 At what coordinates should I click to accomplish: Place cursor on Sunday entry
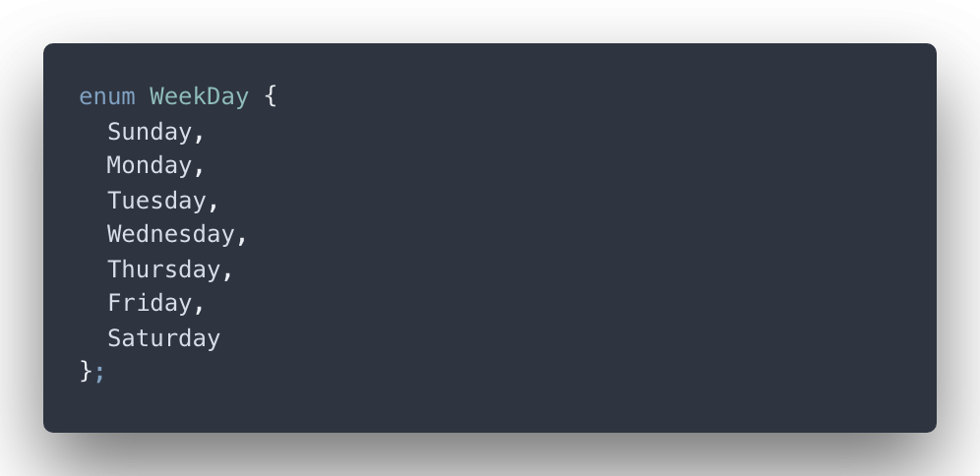150,133
